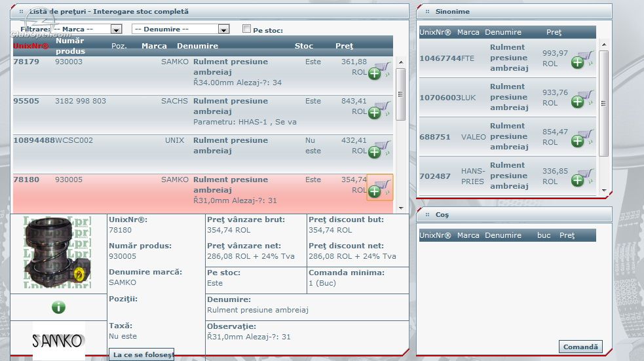Add LUK 10706003 synonym to cart

[x=582, y=99]
